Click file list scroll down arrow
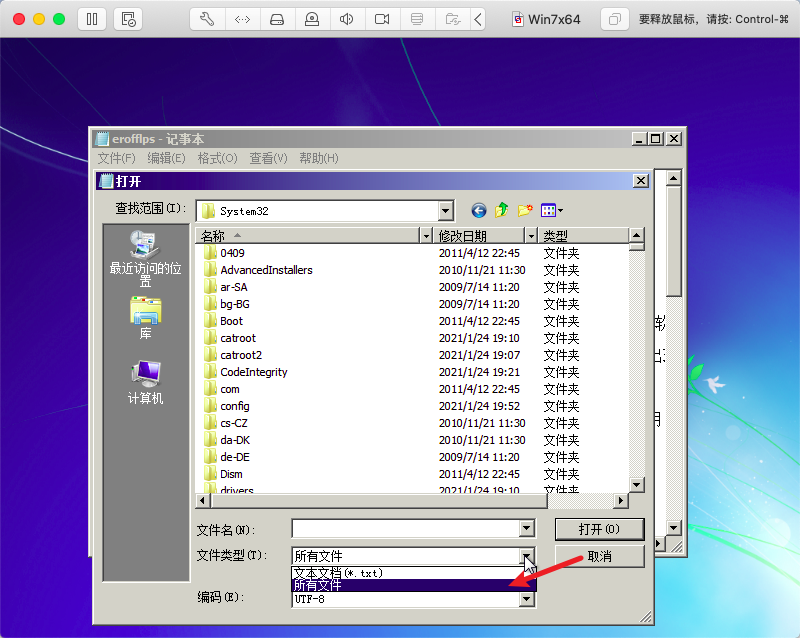Image resolution: width=800 pixels, height=638 pixels. click(637, 484)
